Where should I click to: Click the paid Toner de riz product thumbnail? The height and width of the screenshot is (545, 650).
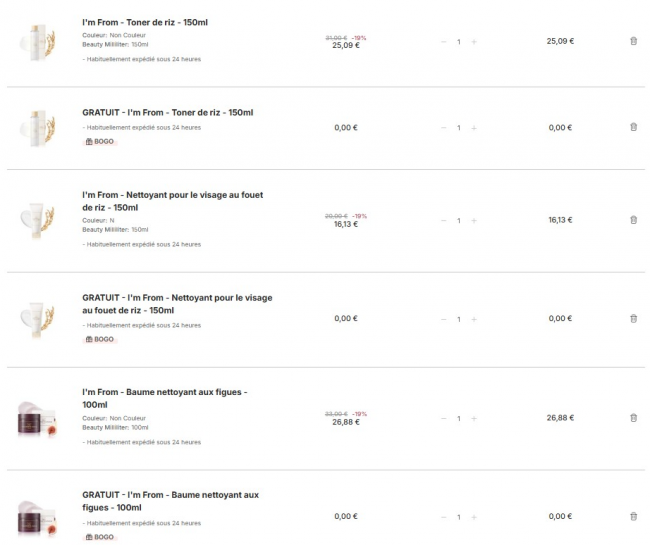click(38, 42)
